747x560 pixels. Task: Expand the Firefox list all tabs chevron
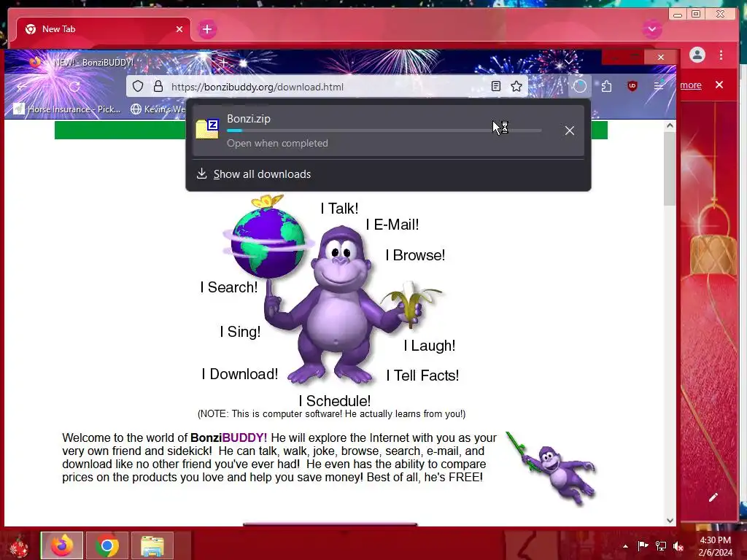click(569, 62)
